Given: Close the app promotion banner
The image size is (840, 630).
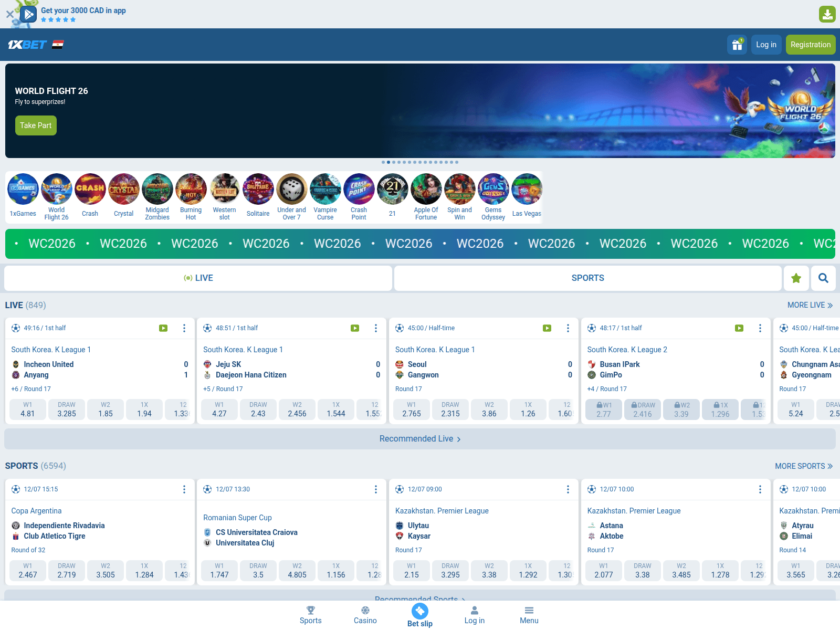Looking at the screenshot, I should pyautogui.click(x=9, y=14).
